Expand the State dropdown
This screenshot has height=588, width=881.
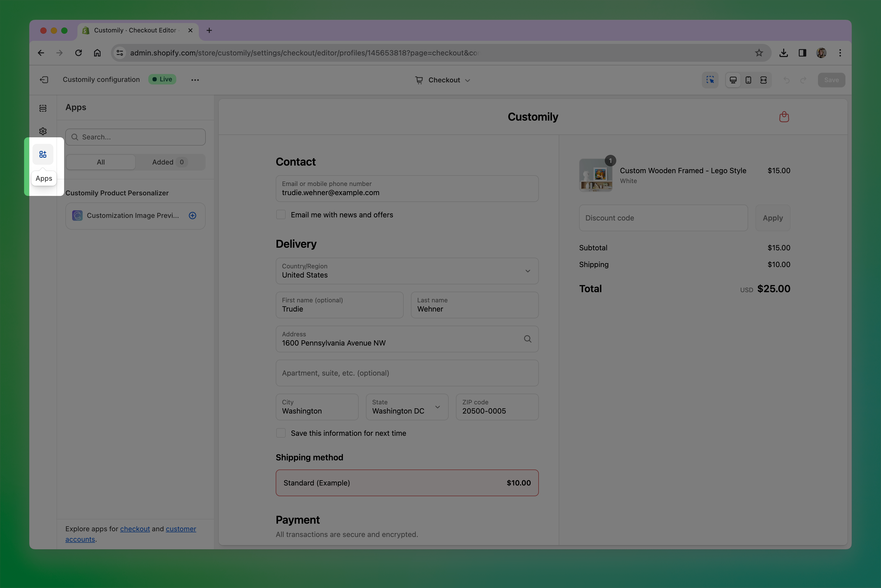[x=407, y=407]
